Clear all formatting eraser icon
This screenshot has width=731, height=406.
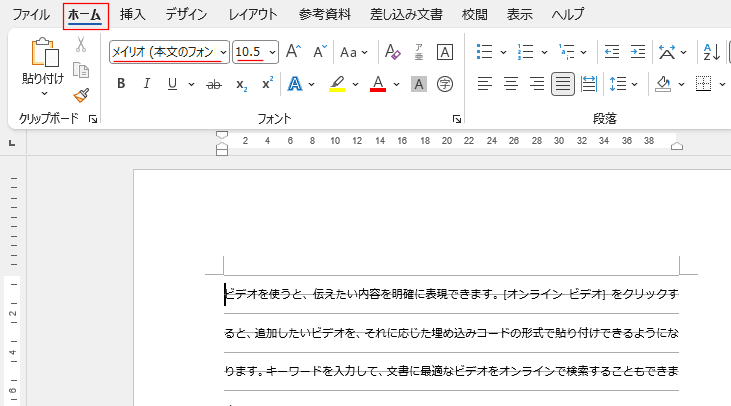tap(393, 52)
